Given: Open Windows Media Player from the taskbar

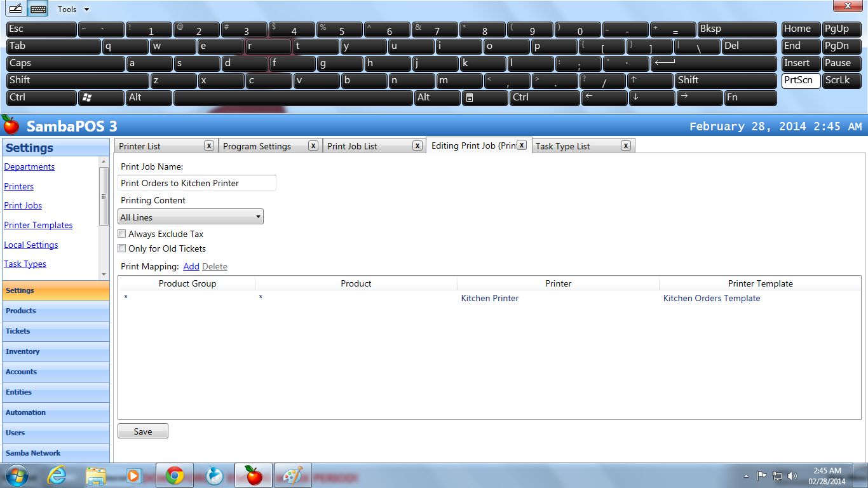Looking at the screenshot, I should point(133,475).
